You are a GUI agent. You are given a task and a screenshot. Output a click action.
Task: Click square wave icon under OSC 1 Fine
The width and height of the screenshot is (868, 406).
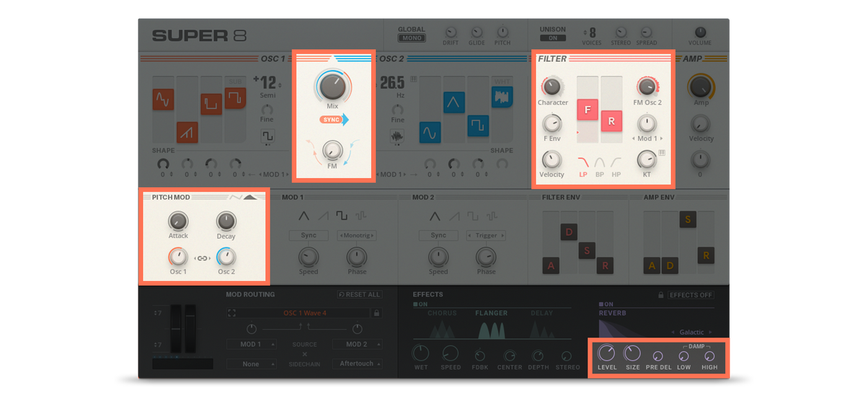coord(267,136)
